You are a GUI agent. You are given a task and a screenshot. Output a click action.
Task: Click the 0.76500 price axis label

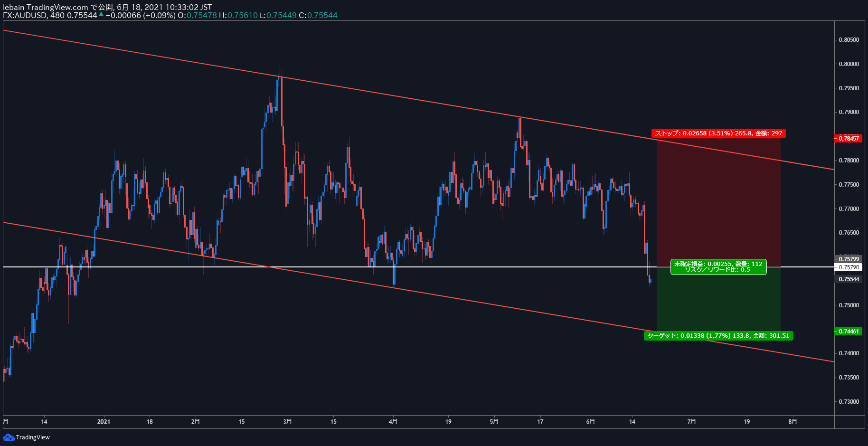[x=849, y=233]
